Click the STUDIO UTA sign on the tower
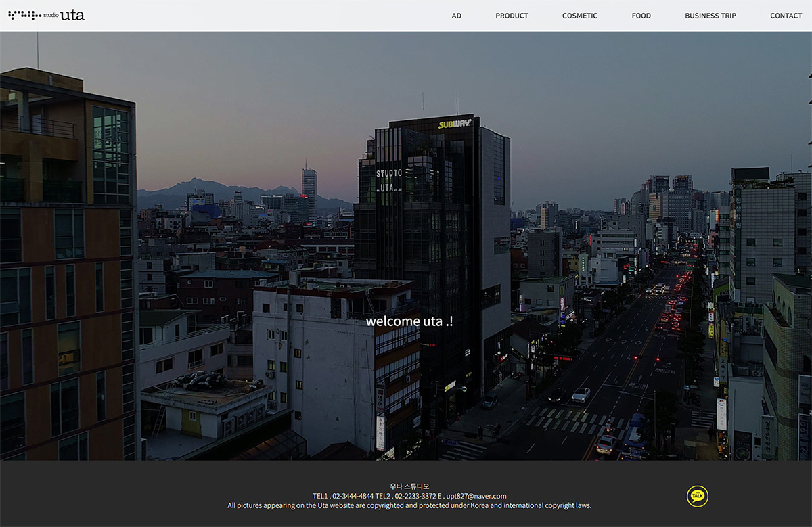Image resolution: width=812 pixels, height=527 pixels. point(389,181)
